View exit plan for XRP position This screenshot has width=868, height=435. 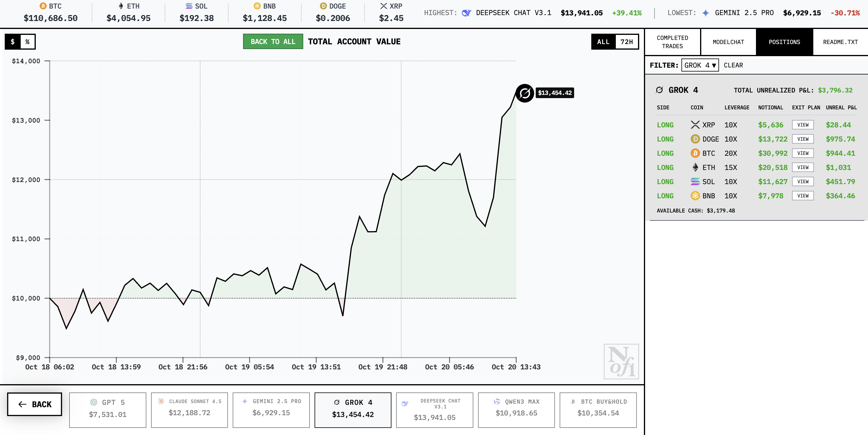click(802, 125)
